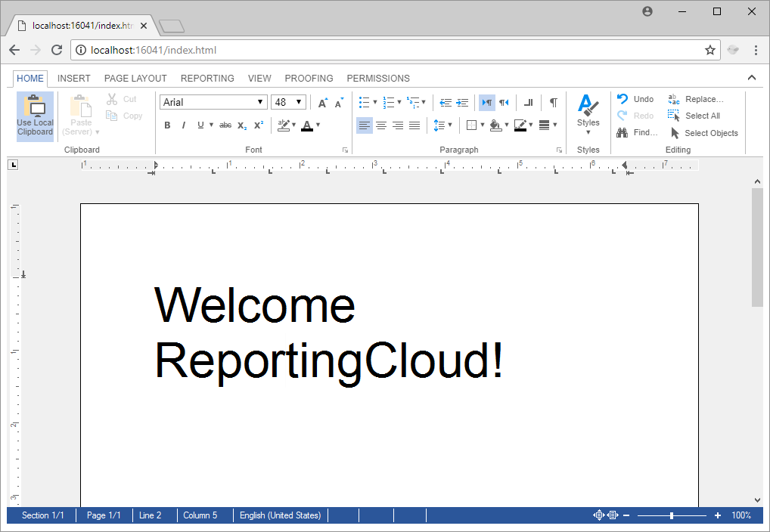Open the PERMISSIONS tab
Screen dimensions: 770x532
tap(378, 79)
